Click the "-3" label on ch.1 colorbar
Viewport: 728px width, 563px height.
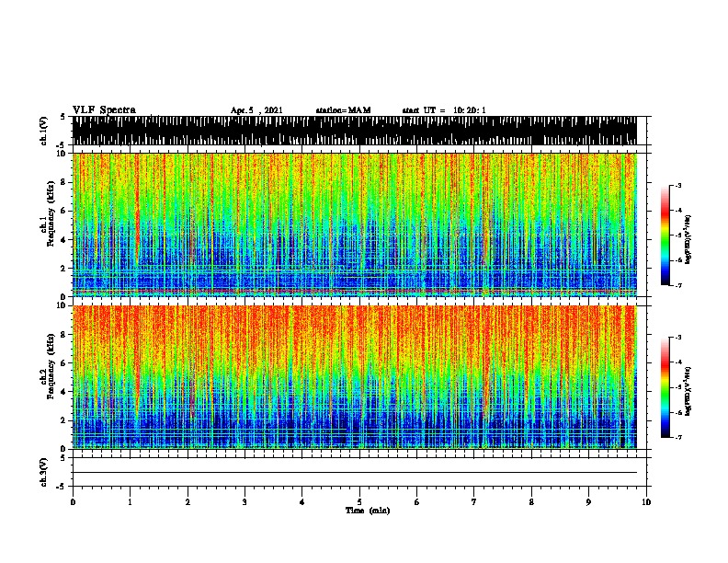pyautogui.click(x=678, y=185)
